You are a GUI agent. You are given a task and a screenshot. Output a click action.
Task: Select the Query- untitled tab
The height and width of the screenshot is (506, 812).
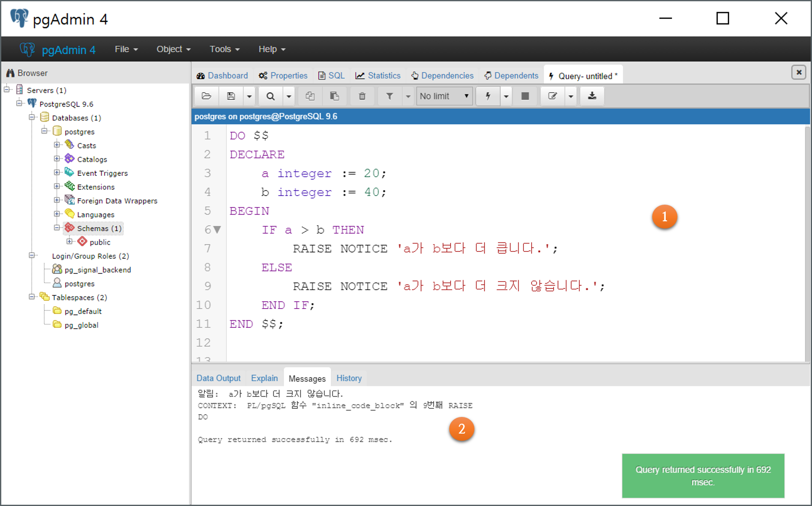pos(583,76)
